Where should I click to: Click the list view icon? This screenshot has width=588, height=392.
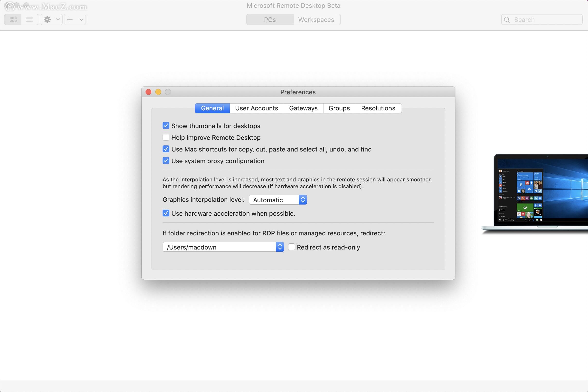[29, 19]
